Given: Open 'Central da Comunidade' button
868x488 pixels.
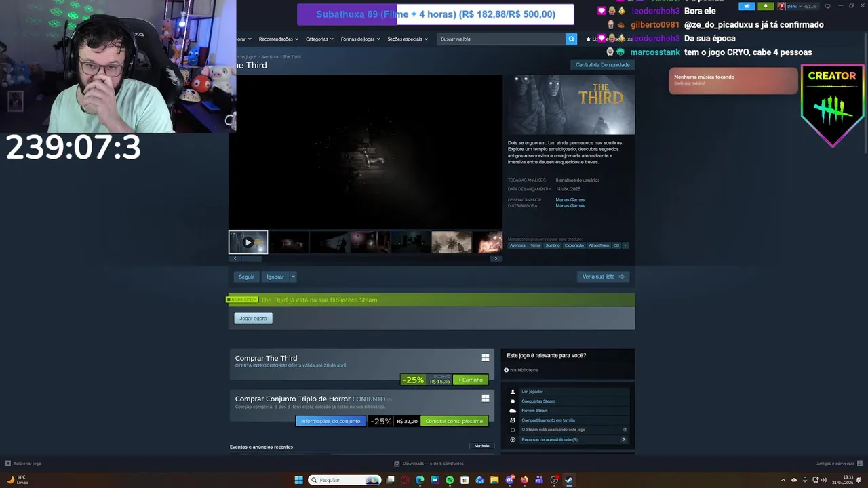Looking at the screenshot, I should coord(603,65).
